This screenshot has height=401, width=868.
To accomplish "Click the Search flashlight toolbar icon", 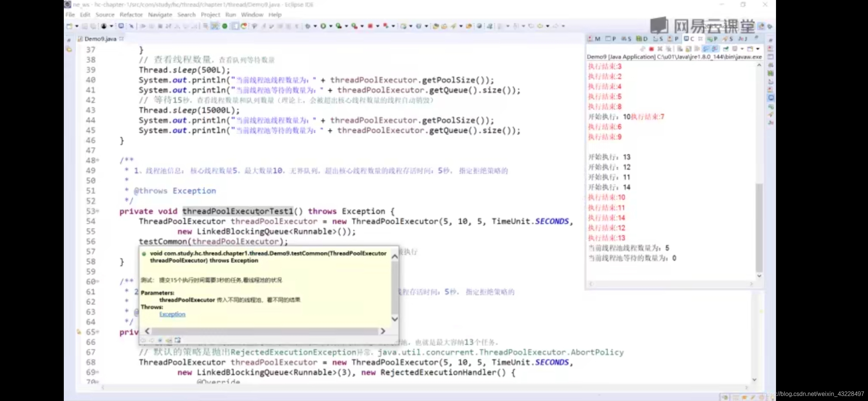I will tap(453, 26).
